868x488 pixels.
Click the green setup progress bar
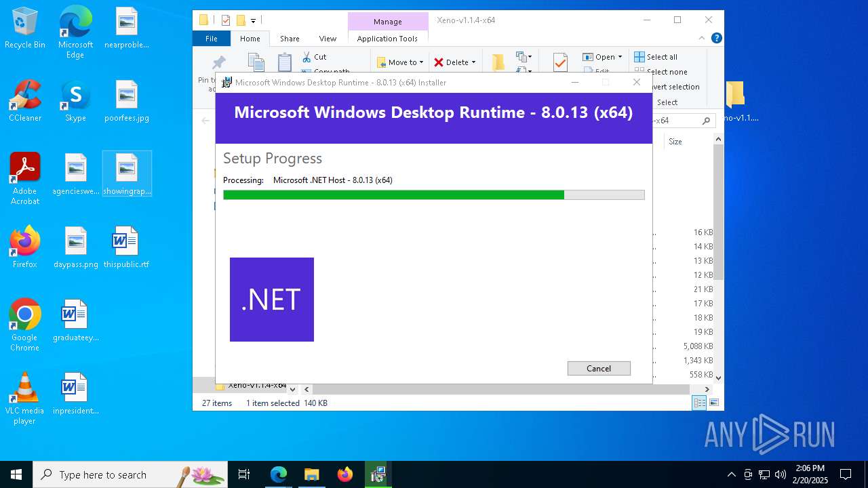[x=434, y=195]
